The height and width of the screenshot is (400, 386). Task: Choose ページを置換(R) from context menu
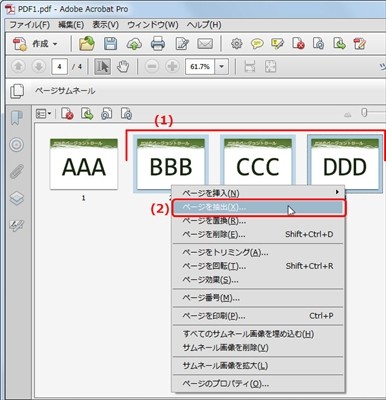click(x=259, y=221)
